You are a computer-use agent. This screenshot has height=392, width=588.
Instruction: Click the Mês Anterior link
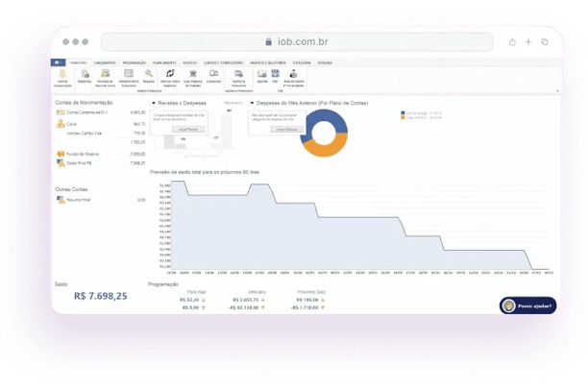[233, 103]
